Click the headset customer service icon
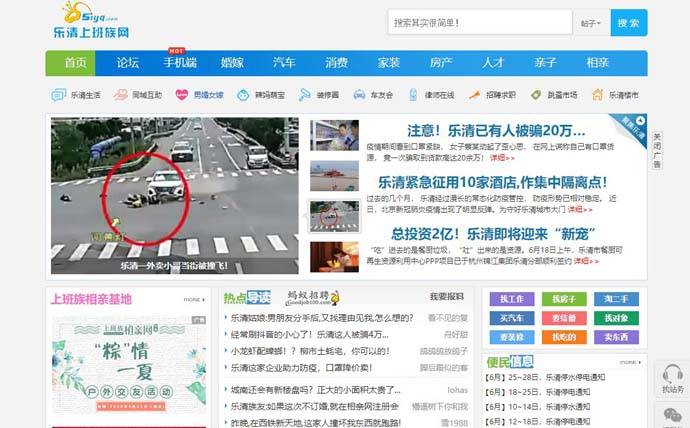 tap(673, 375)
